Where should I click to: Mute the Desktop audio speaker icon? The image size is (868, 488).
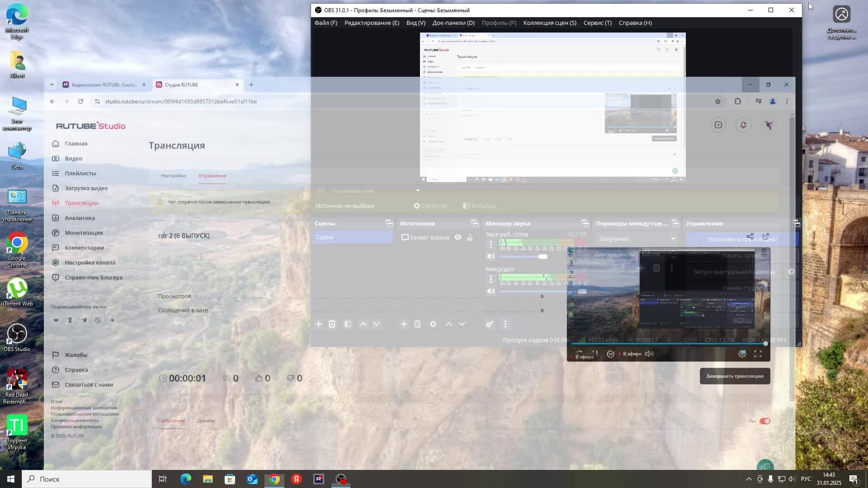tap(491, 256)
